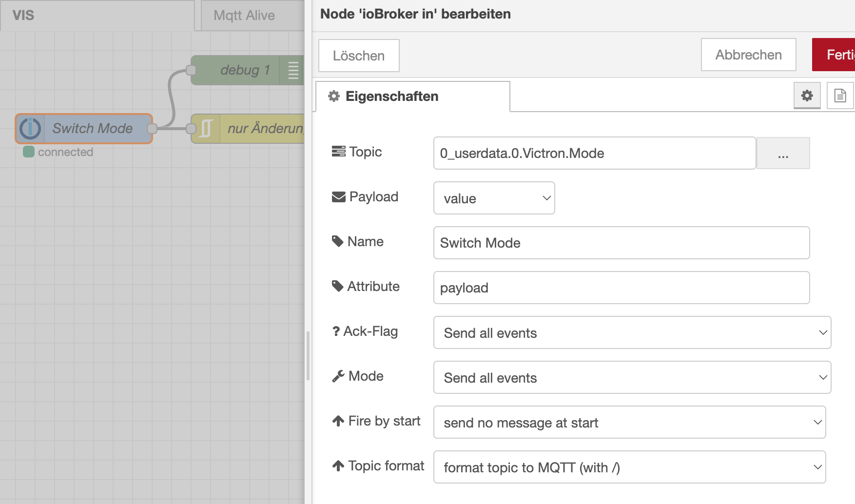Click into the Attribute input field
This screenshot has height=504, width=855.
622,288
